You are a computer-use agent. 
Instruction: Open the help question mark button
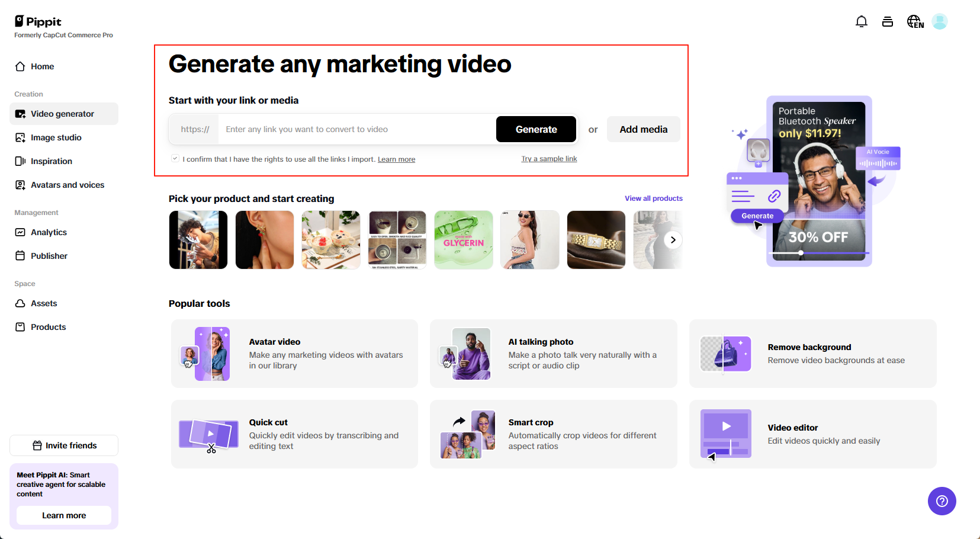coord(942,501)
